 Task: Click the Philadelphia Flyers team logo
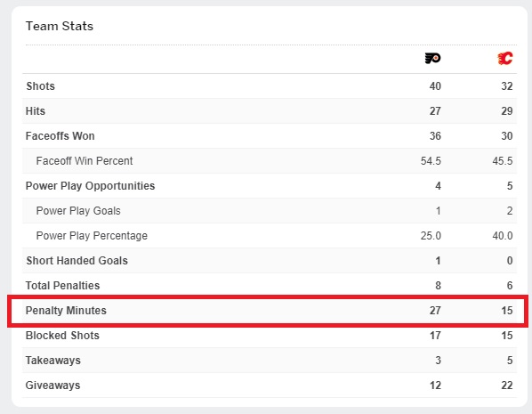(432, 58)
